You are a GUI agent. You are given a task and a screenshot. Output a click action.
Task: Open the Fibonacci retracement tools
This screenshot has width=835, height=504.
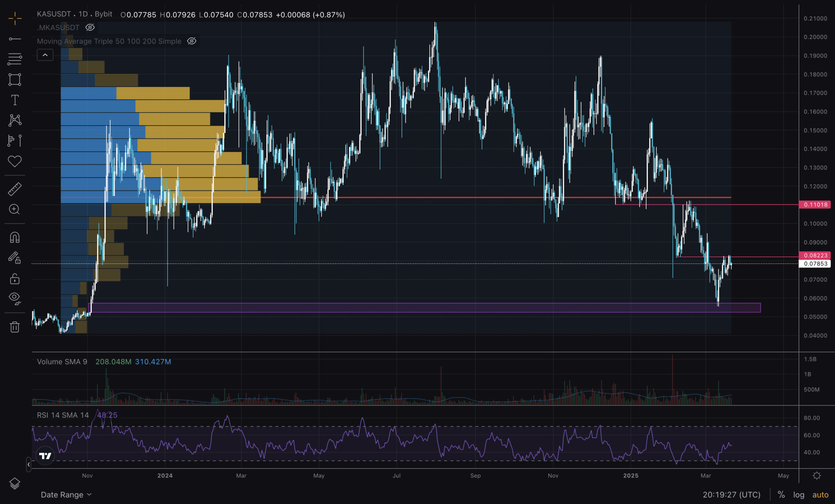[x=15, y=59]
